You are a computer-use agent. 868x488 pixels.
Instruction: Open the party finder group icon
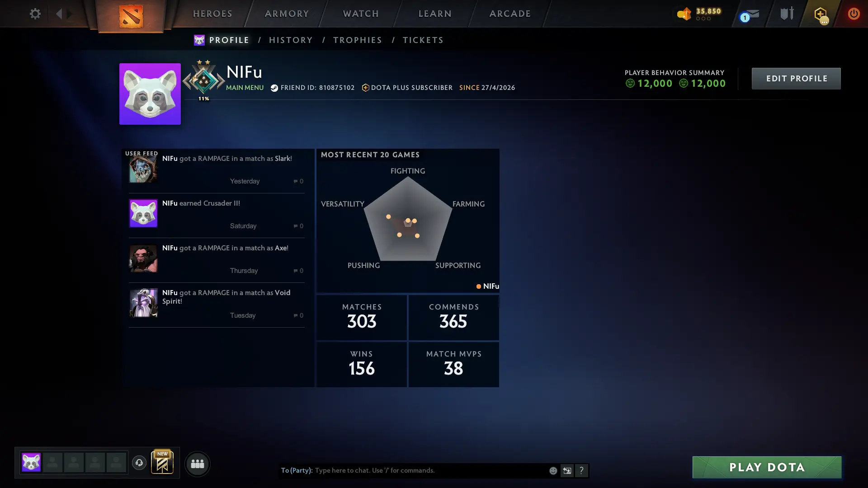pos(198,464)
